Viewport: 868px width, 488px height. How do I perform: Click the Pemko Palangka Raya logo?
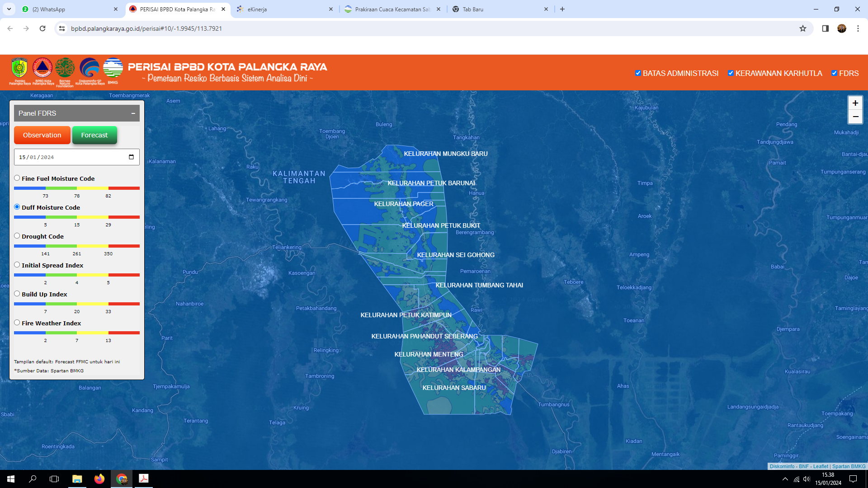click(19, 71)
